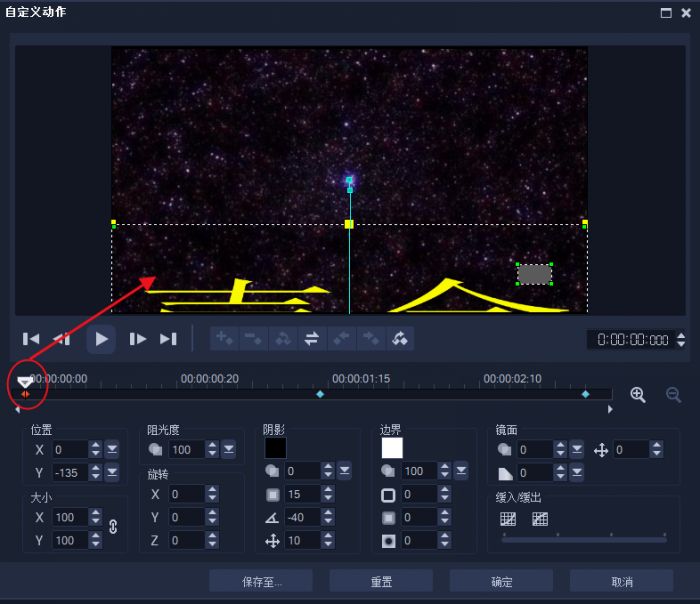The image size is (700, 604).
Task: Toggle the size aspect ratio lock link
Action: pos(113,527)
